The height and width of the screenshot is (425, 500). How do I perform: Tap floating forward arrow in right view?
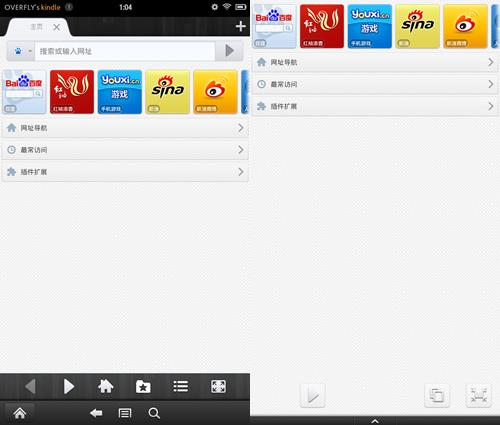click(x=313, y=396)
